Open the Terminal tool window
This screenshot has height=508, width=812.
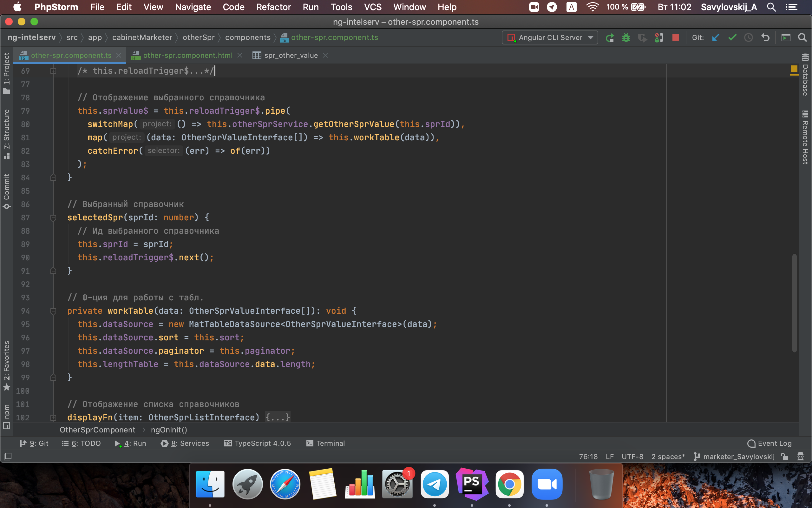click(x=325, y=443)
